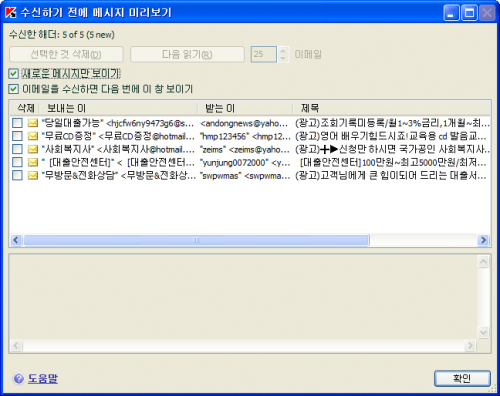Sort by 받는 이 column header

[x=245, y=108]
